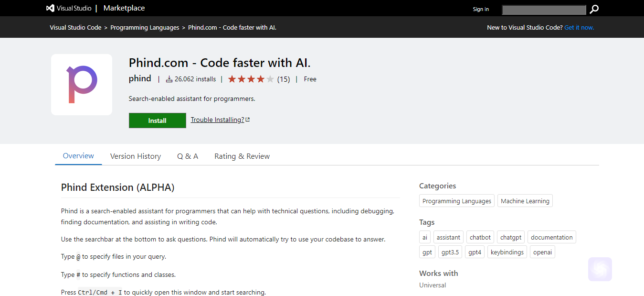
Task: Click the star rating icons
Action: pyautogui.click(x=251, y=79)
